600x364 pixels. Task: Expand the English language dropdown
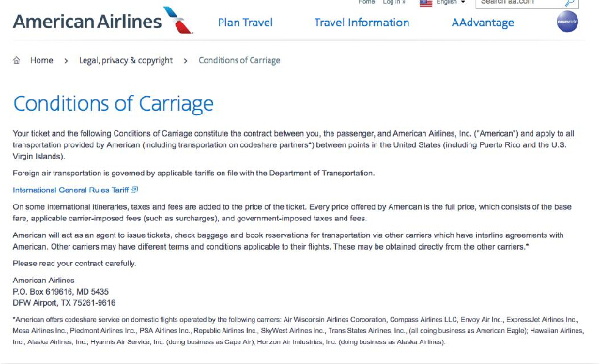coord(451,2)
